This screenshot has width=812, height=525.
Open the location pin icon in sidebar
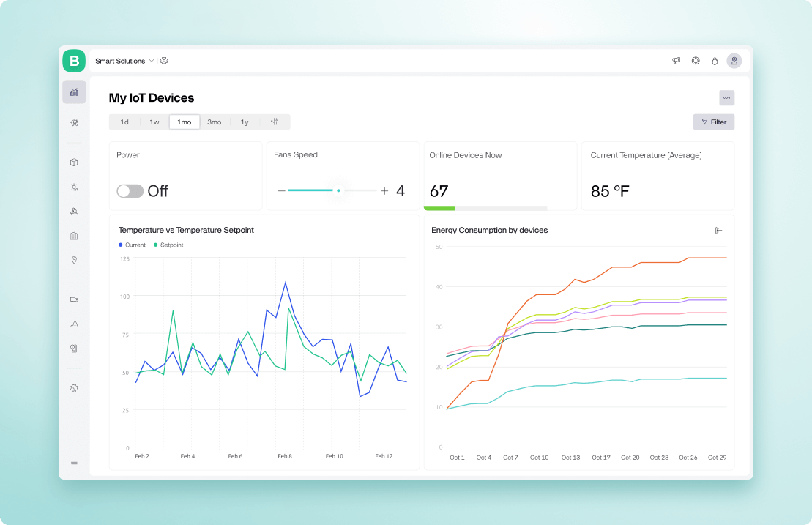(x=74, y=260)
